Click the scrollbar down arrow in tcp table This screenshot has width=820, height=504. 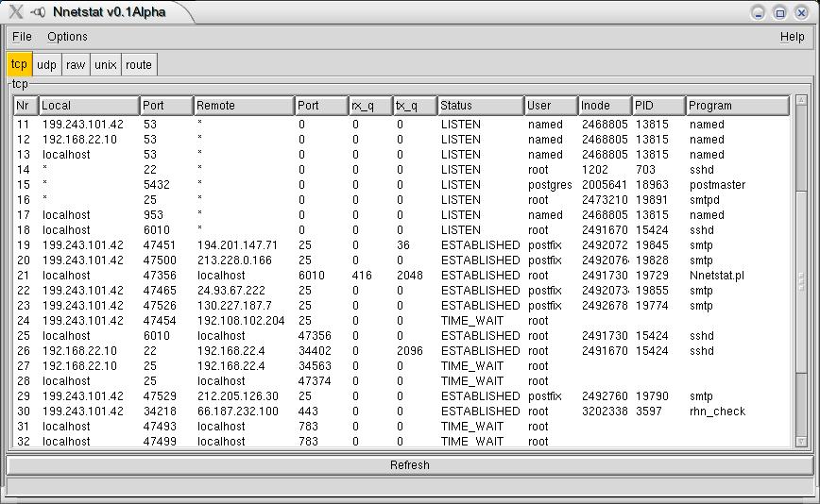(801, 441)
